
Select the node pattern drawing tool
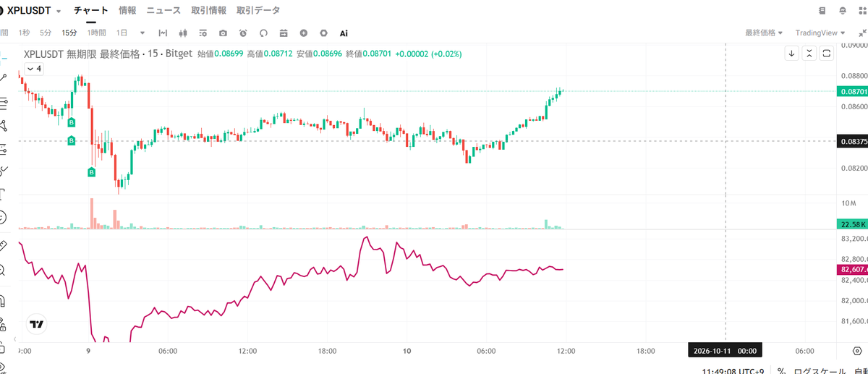[3, 124]
